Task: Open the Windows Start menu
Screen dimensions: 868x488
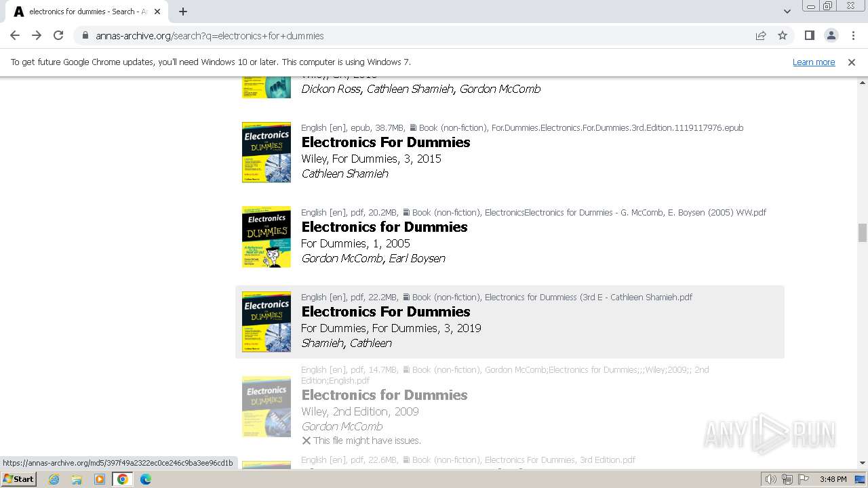Action: pos(18,479)
